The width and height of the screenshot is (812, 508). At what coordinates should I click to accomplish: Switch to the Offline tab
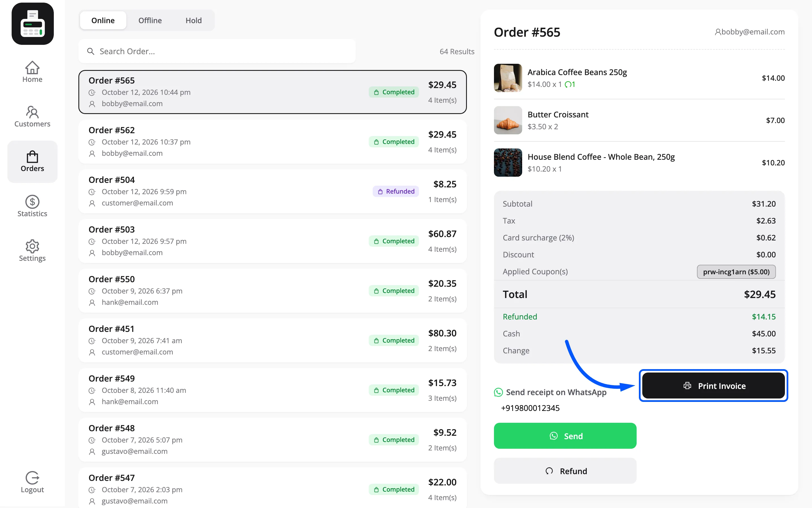coord(150,21)
